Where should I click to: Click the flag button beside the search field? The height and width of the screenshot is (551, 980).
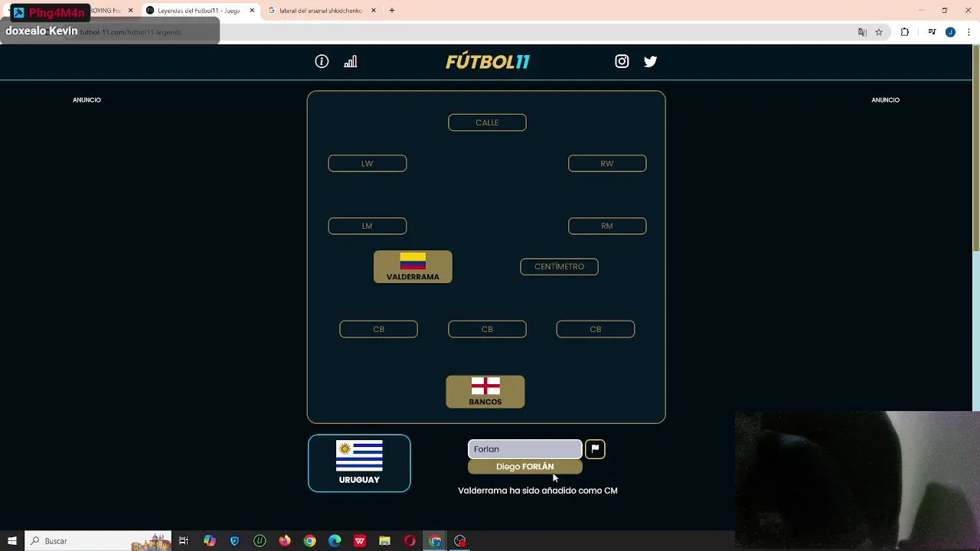click(x=595, y=449)
